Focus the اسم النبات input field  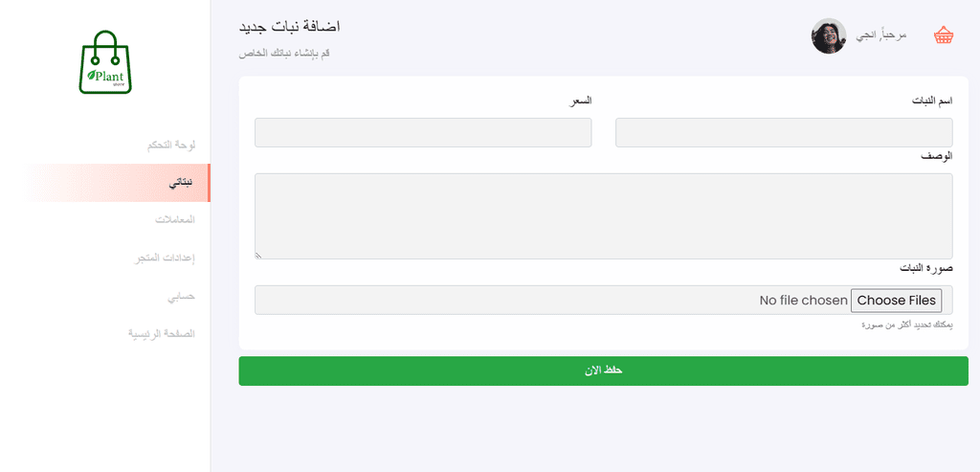(784, 132)
